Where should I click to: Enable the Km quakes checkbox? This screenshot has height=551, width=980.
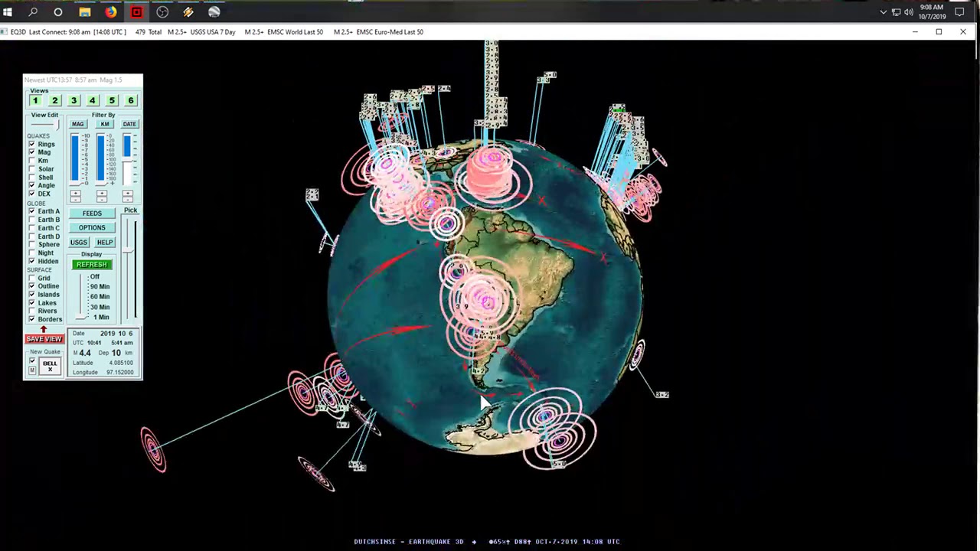(x=32, y=161)
